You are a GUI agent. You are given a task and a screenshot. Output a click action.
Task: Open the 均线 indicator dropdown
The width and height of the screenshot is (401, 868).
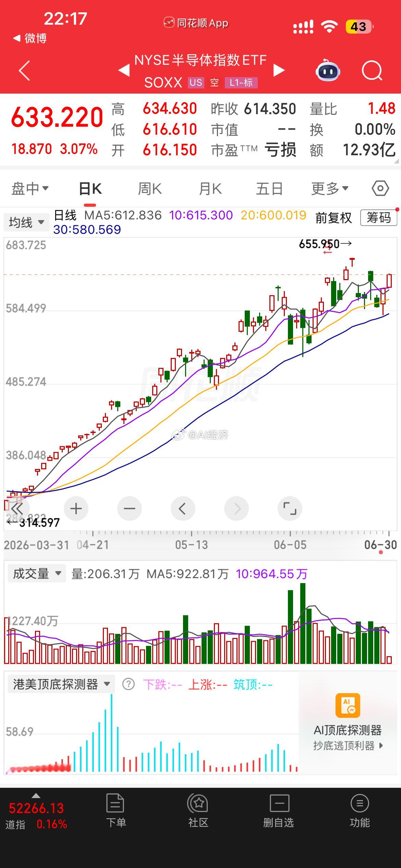[x=26, y=222]
